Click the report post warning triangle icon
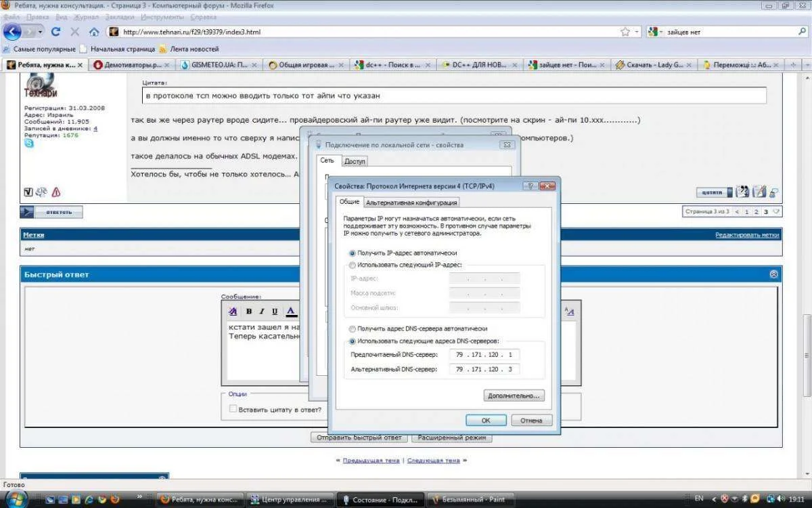 (x=57, y=192)
